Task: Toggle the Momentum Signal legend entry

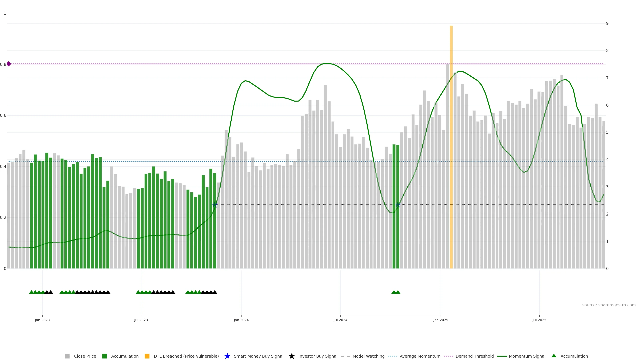Action: [527, 356]
